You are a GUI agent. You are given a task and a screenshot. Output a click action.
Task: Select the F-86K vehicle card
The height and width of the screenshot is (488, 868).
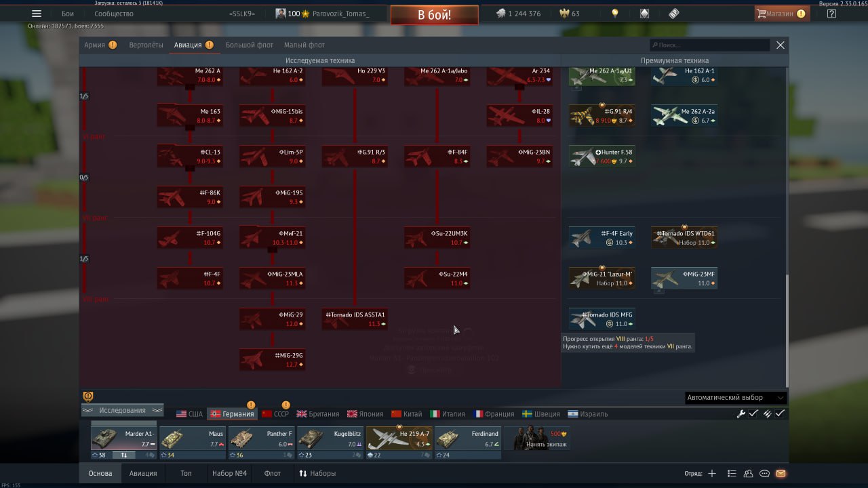(190, 197)
